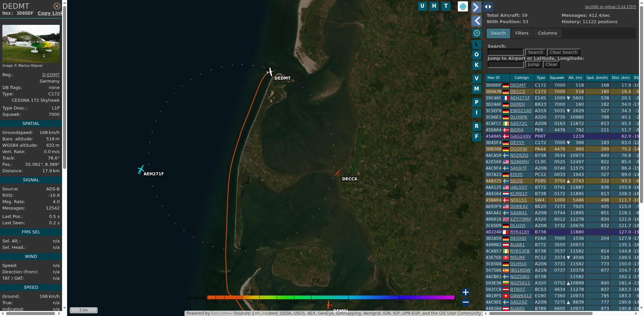This screenshot has height=316, width=644.
Task: Select the DUKE42 row in aircraft table
Action: click(x=562, y=207)
